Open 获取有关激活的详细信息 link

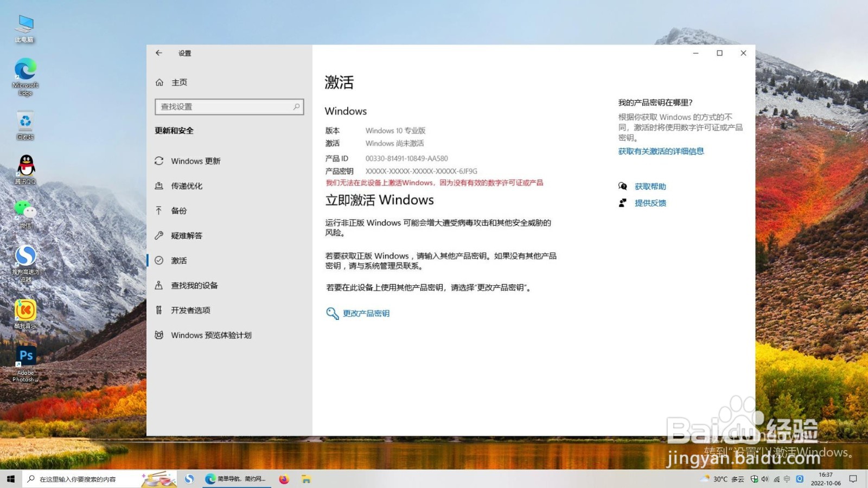coord(662,151)
